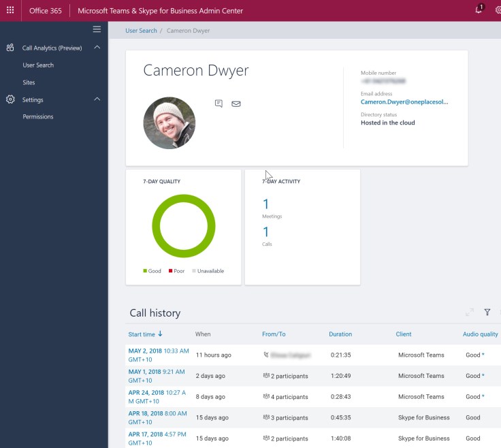Open User Search in the sidebar
501x448 pixels.
[x=38, y=65]
